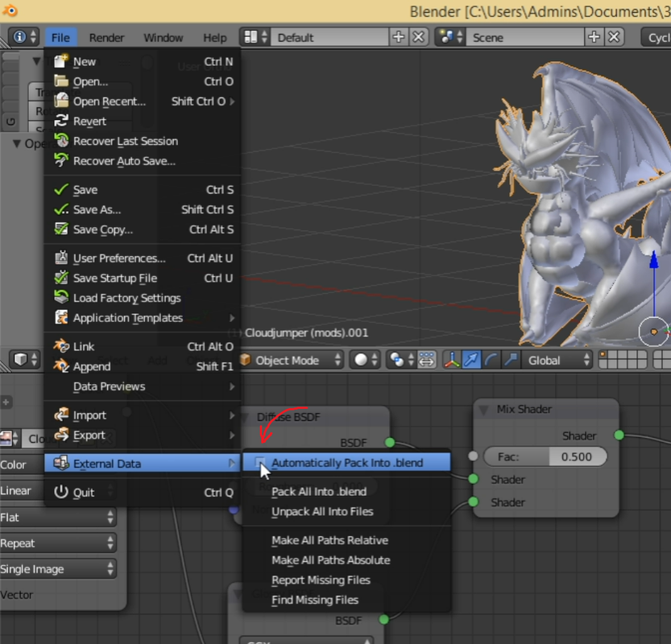Add a new screen layout with plus button

click(x=399, y=37)
